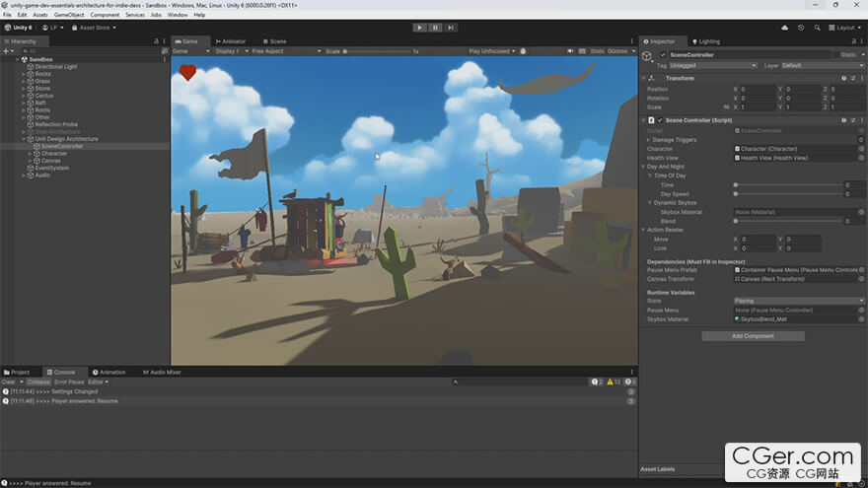Viewport: 868px width, 488px height.
Task: Click the Hierarchy add object plus button
Action: point(6,51)
